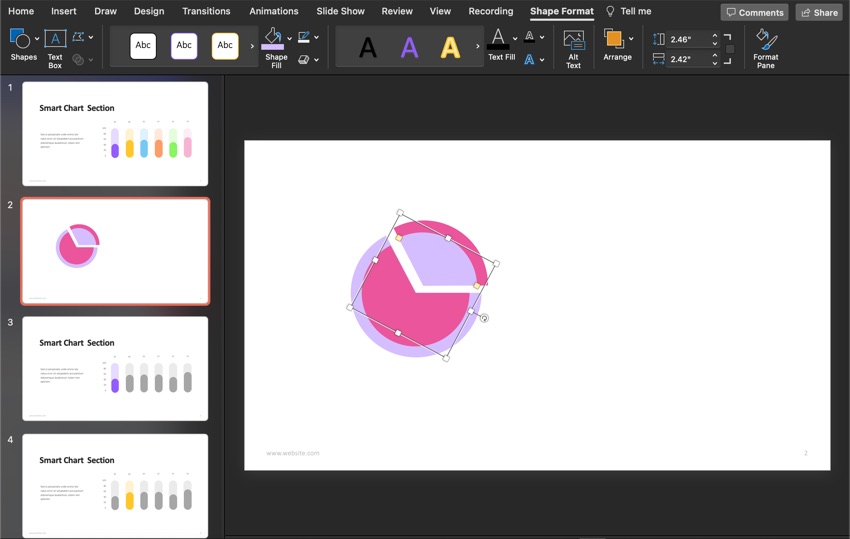The width and height of the screenshot is (850, 539).
Task: Click the Share button
Action: tap(818, 12)
